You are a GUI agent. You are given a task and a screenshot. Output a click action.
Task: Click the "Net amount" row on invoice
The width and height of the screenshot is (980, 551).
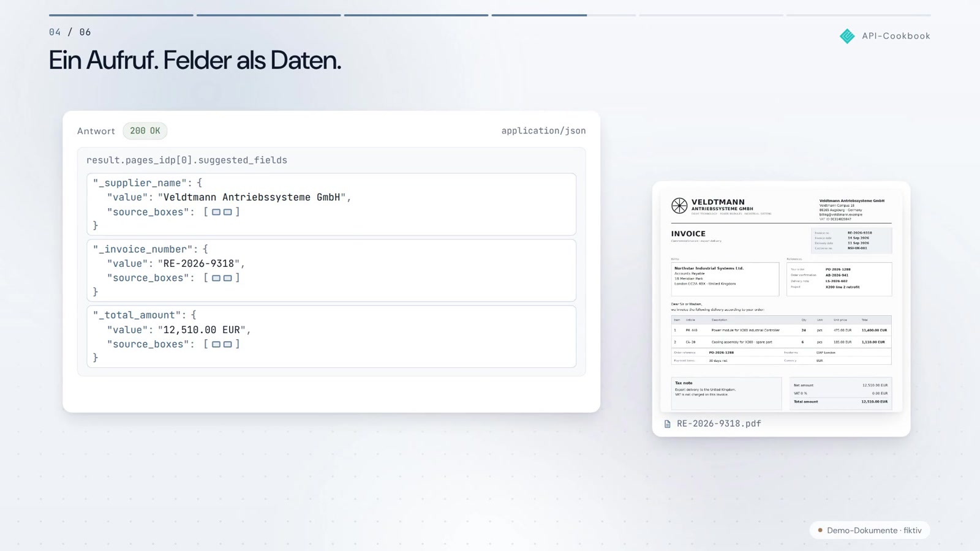[840, 385]
